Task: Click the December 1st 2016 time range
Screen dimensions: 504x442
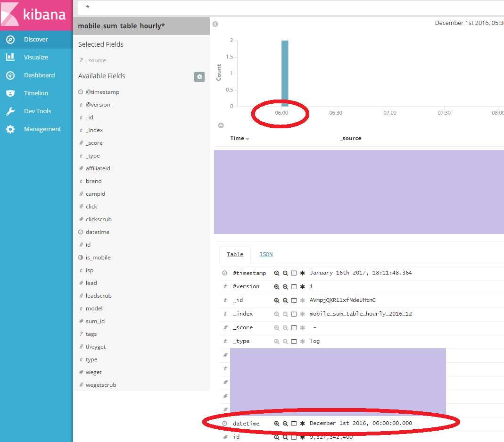Action: (x=469, y=23)
